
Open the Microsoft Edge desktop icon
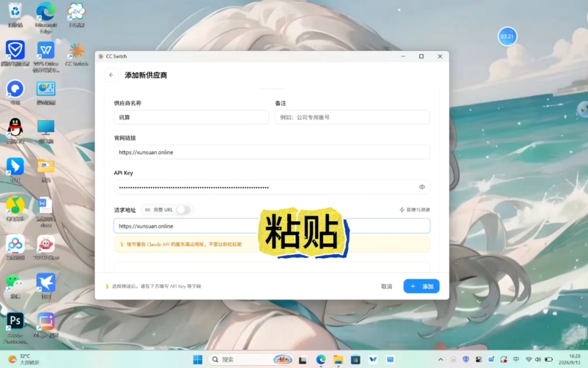tap(45, 17)
